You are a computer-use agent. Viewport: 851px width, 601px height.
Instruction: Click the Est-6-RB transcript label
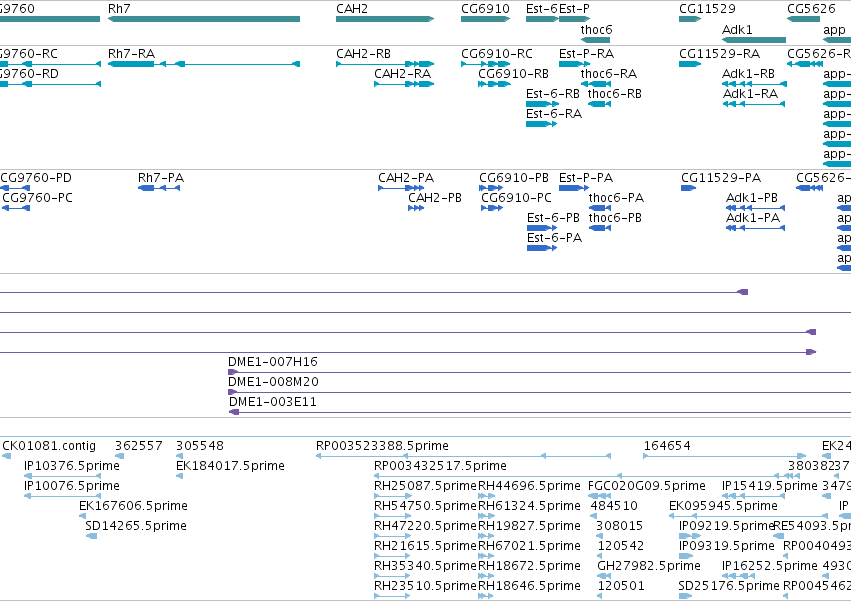tap(552, 93)
